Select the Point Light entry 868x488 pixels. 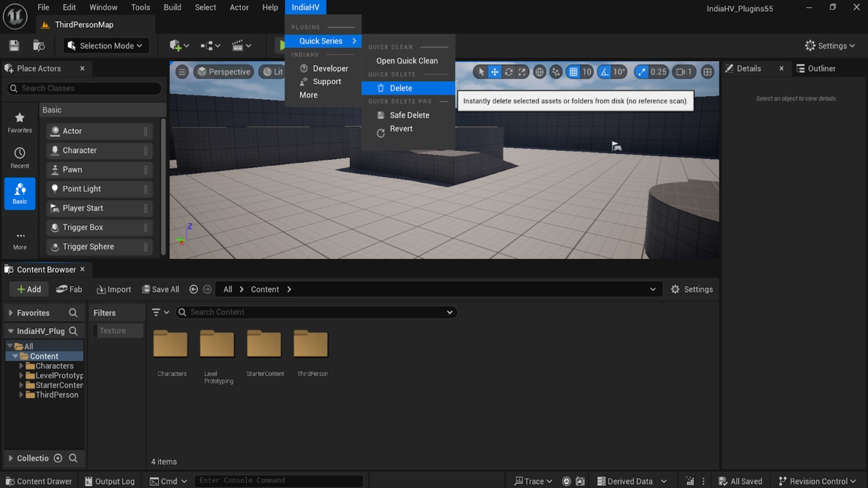tap(99, 189)
